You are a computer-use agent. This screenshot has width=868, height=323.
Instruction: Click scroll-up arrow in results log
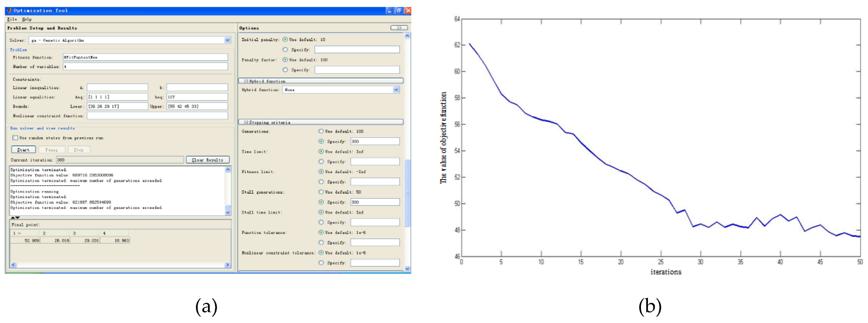(x=228, y=170)
